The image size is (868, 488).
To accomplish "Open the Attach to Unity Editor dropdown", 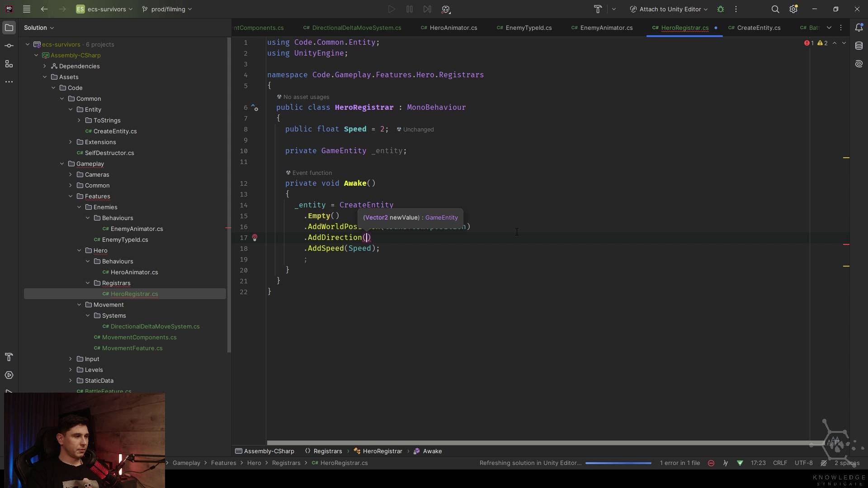I will click(669, 9).
